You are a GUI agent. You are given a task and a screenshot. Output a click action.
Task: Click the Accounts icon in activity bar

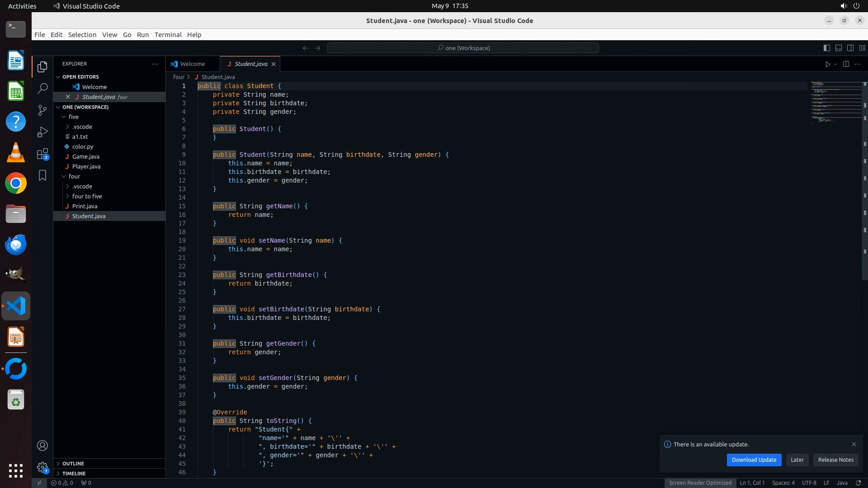pos(42,446)
